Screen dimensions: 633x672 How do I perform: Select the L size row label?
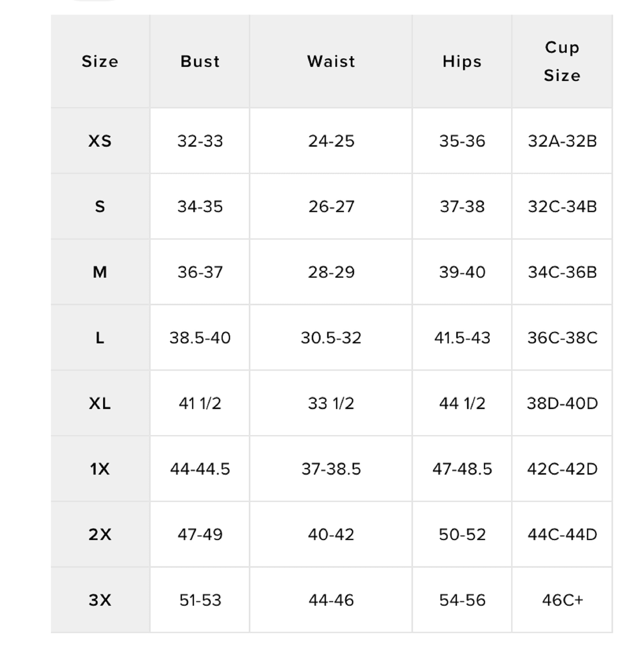pyautogui.click(x=100, y=338)
